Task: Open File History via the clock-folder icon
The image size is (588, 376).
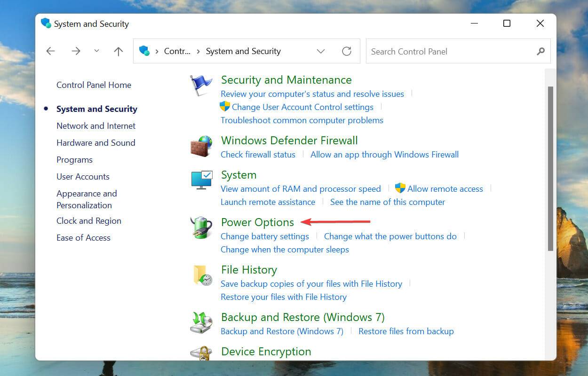Action: (x=201, y=276)
